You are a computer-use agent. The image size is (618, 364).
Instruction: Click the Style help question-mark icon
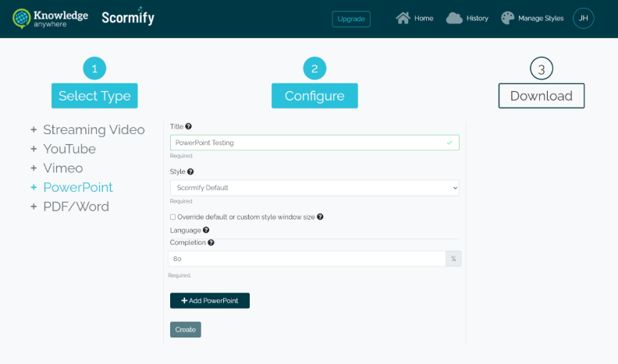coord(190,171)
